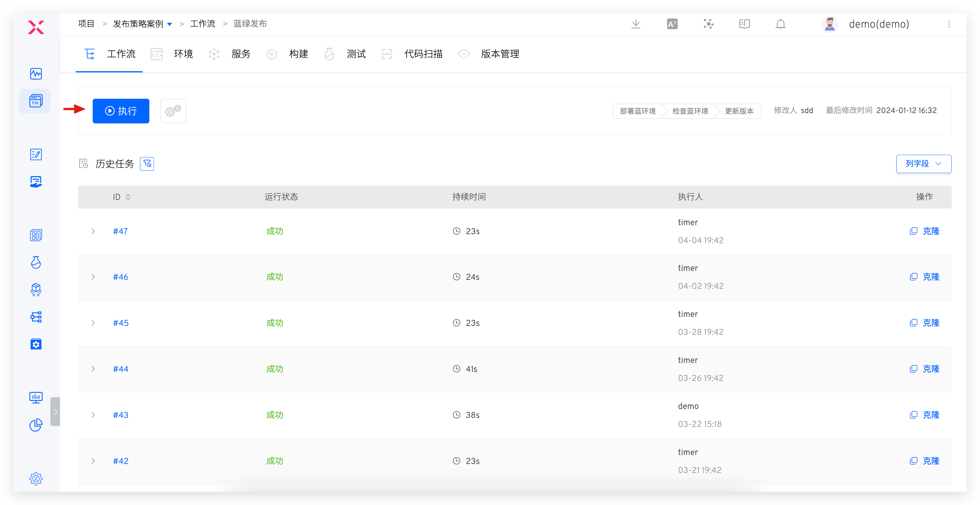Switch to the 测试 tab
This screenshot has width=980, height=505.
pos(345,54)
